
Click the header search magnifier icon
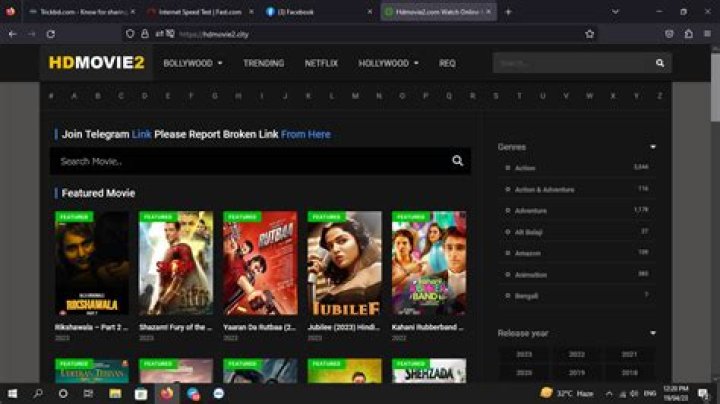659,63
